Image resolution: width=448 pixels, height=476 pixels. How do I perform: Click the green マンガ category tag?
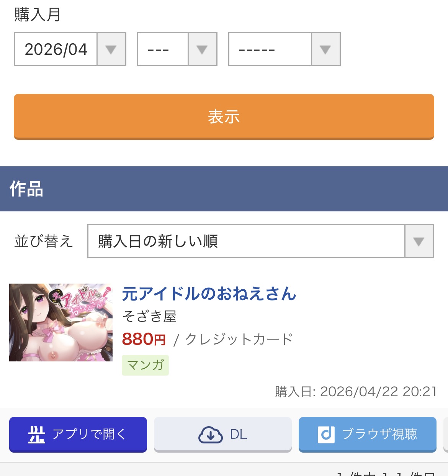pyautogui.click(x=145, y=365)
